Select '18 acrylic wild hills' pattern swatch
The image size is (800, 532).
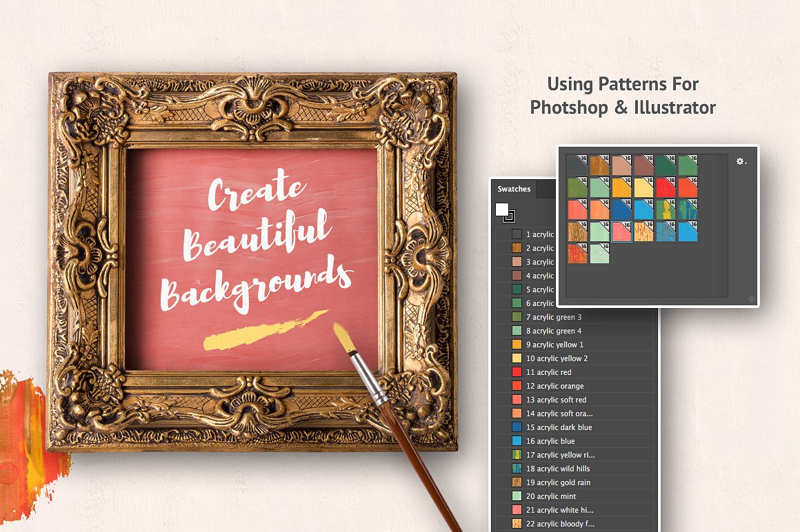pyautogui.click(x=558, y=469)
